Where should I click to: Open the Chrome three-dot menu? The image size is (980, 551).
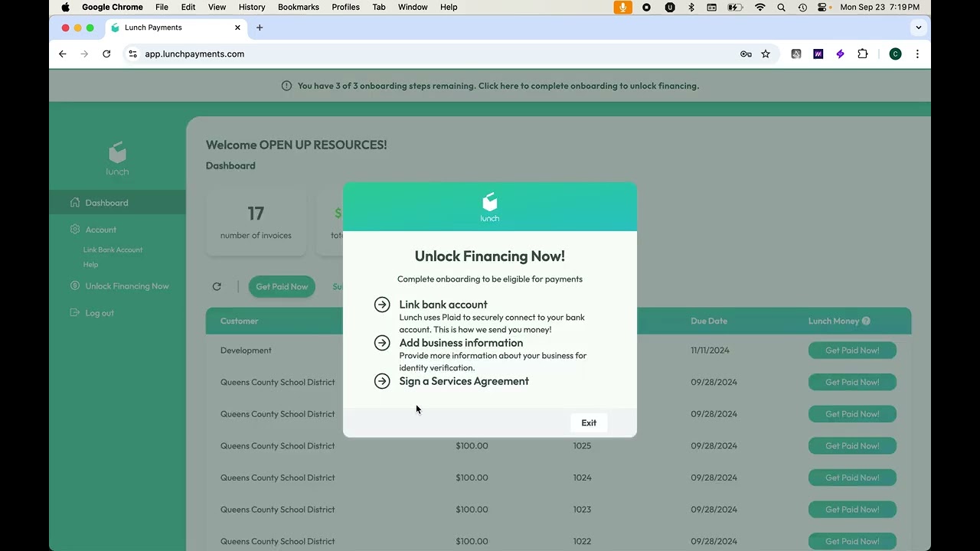coord(917,54)
